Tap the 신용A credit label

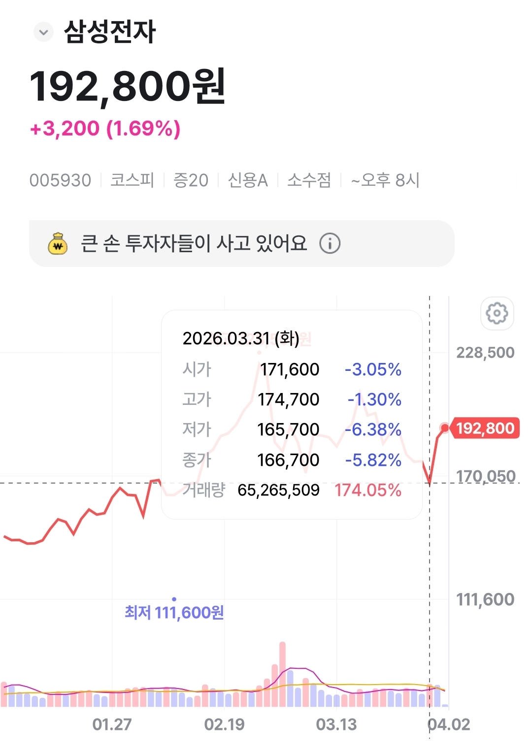click(248, 180)
